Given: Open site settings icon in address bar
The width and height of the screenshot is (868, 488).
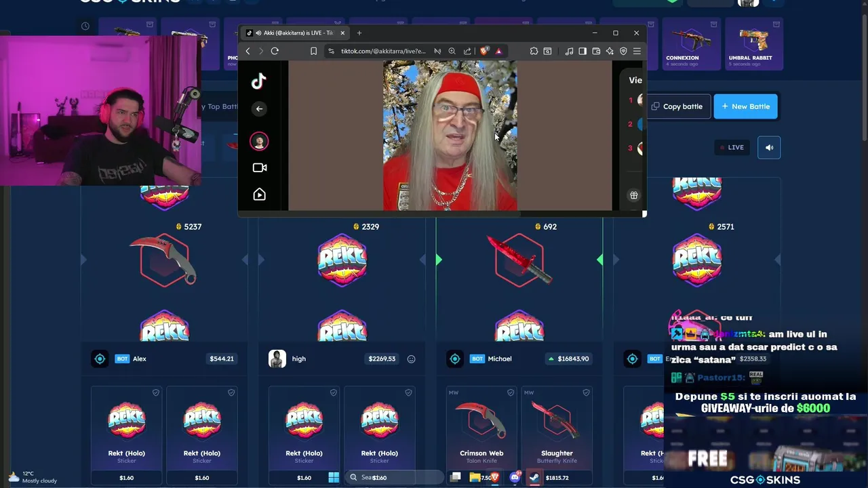Looking at the screenshot, I should (331, 51).
